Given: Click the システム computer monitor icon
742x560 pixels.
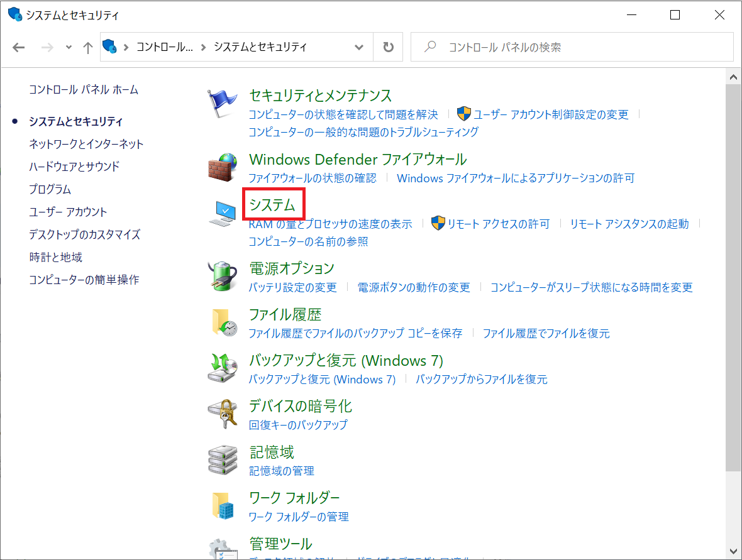Looking at the screenshot, I should pos(223,214).
